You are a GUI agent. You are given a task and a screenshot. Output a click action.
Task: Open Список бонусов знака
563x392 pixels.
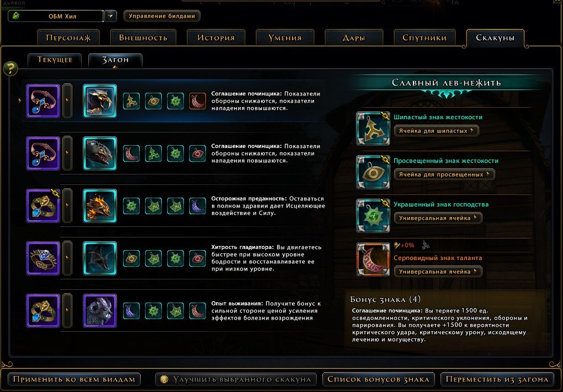pyautogui.click(x=379, y=379)
